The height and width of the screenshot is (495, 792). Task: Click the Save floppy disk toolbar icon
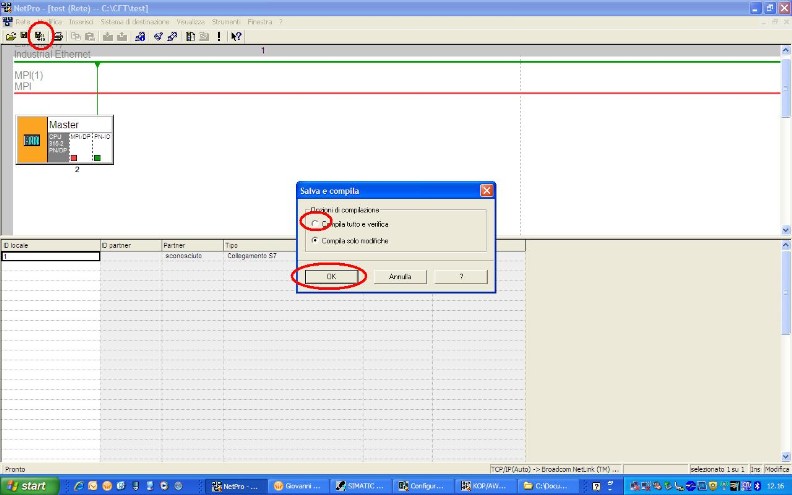(23, 36)
